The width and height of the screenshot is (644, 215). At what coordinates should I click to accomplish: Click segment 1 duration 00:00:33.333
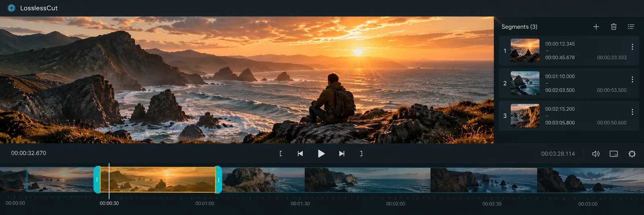click(x=612, y=58)
